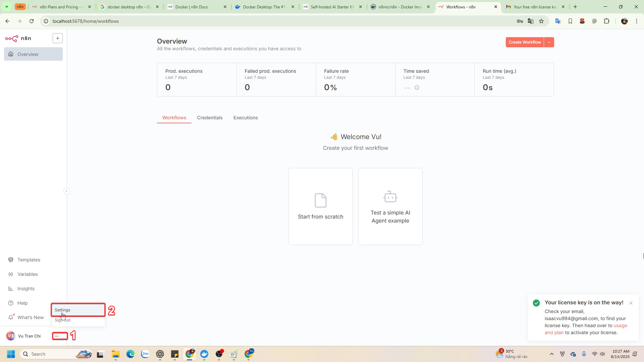This screenshot has height=362, width=644.
Task: Click the weather widget showing 30°C
Action: point(512,354)
